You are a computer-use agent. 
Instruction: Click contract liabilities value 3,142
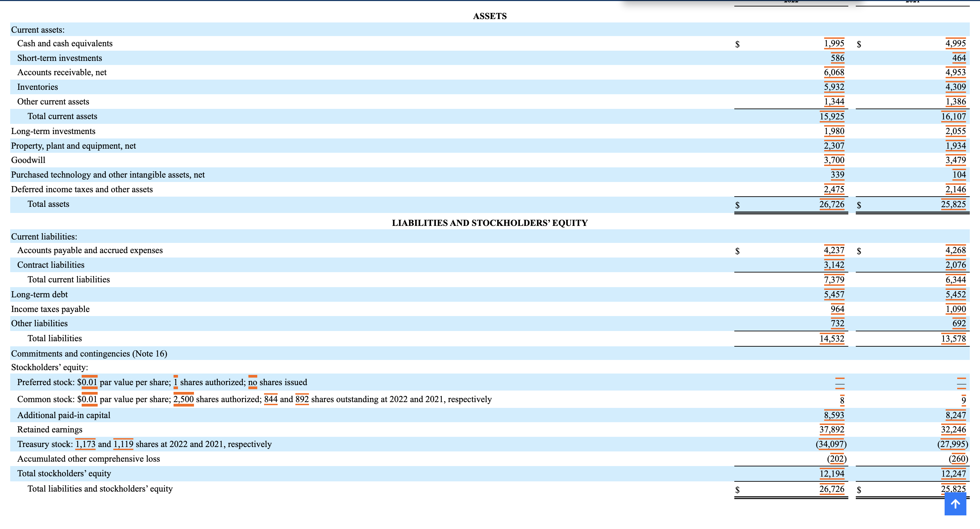(834, 265)
